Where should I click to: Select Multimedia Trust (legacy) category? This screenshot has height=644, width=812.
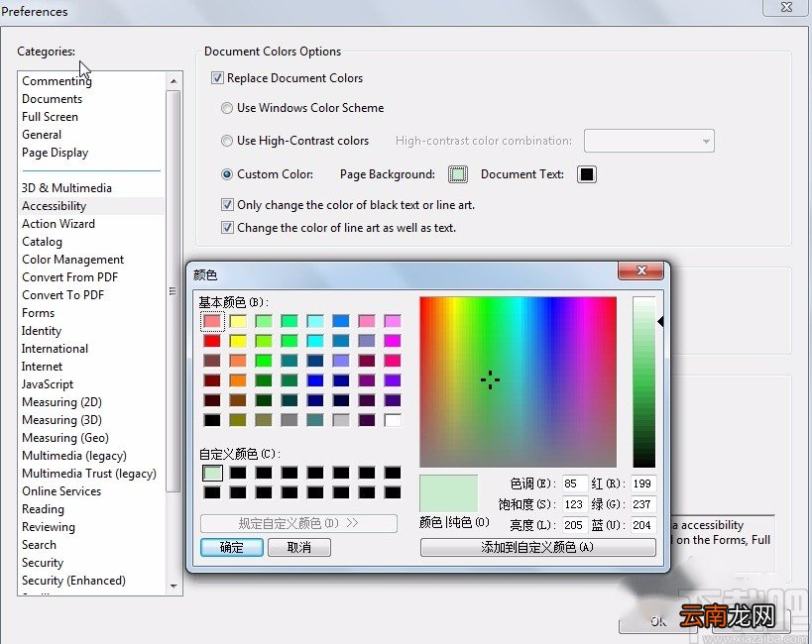89,474
